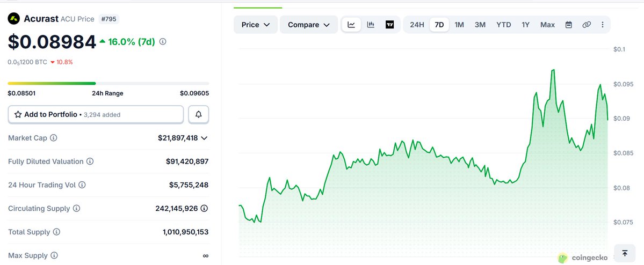The width and height of the screenshot is (644, 265).
Task: Click the 0.0₅1200 BTC price text
Action: tap(27, 62)
